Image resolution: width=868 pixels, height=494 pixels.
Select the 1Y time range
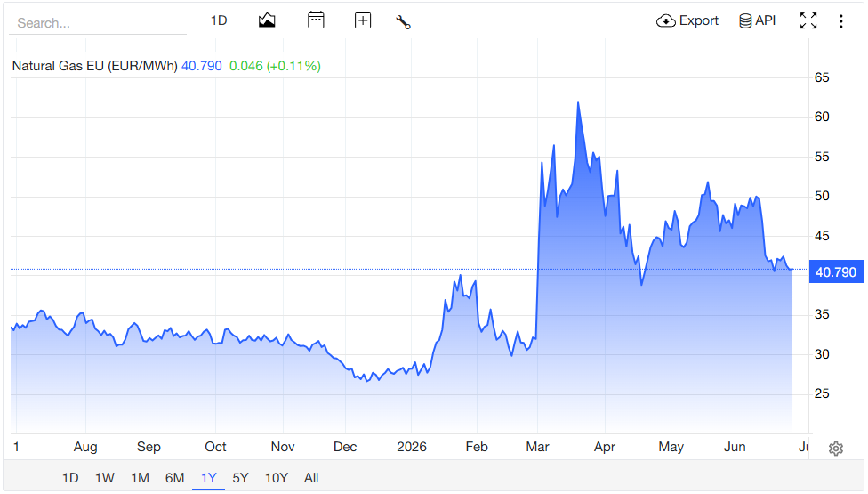(209, 477)
